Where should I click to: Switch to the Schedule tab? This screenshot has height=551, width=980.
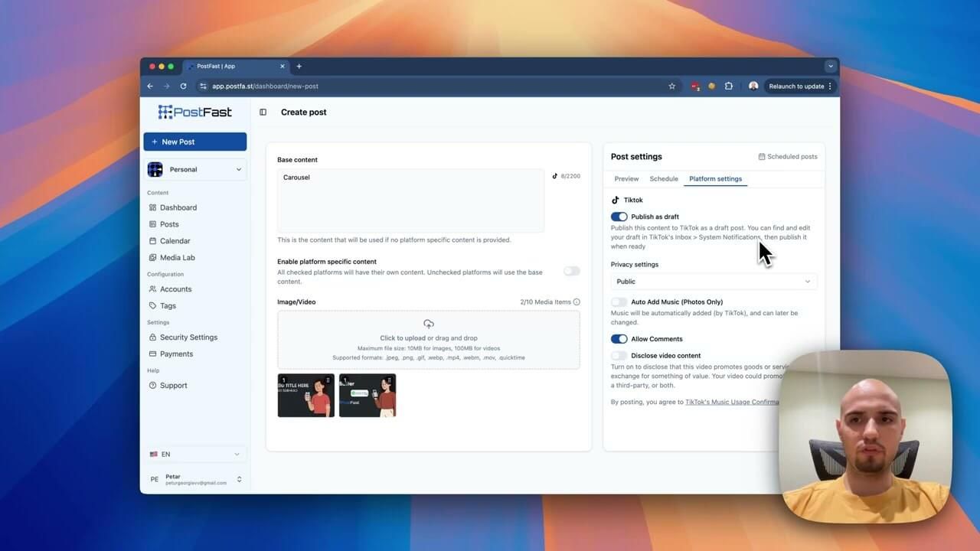pos(664,179)
